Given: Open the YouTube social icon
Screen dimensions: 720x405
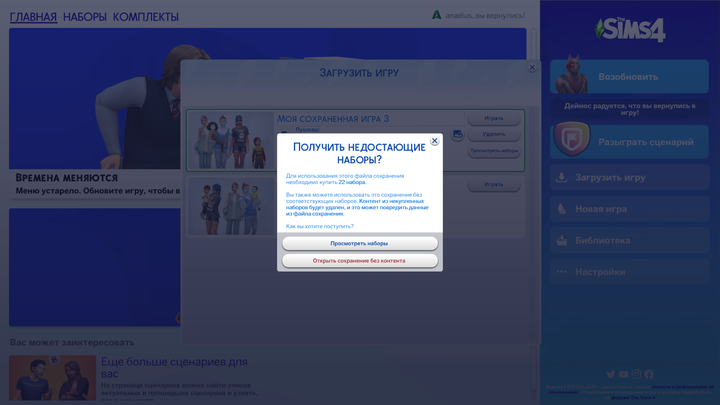Looking at the screenshot, I should click(623, 374).
